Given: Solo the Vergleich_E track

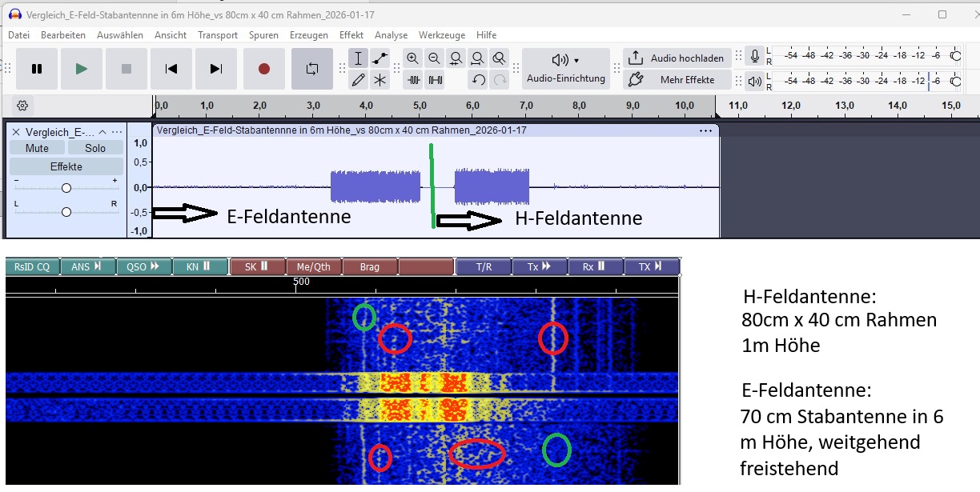Looking at the screenshot, I should point(95,148).
